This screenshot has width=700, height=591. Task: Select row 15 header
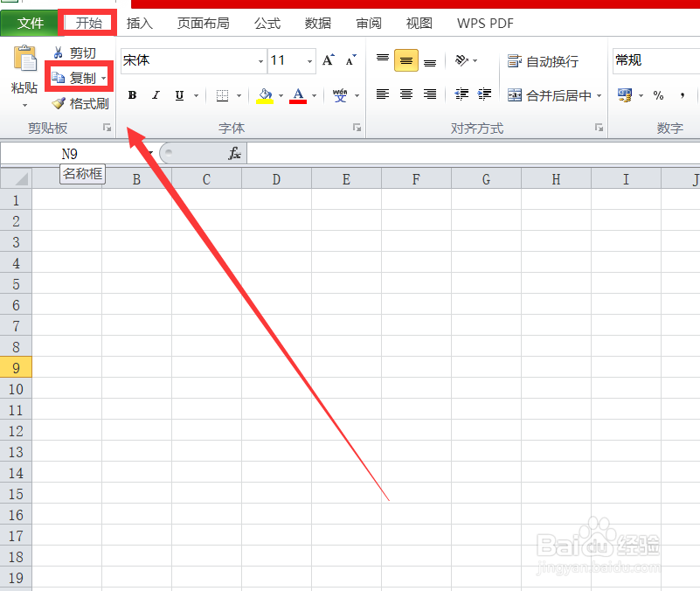tap(16, 494)
